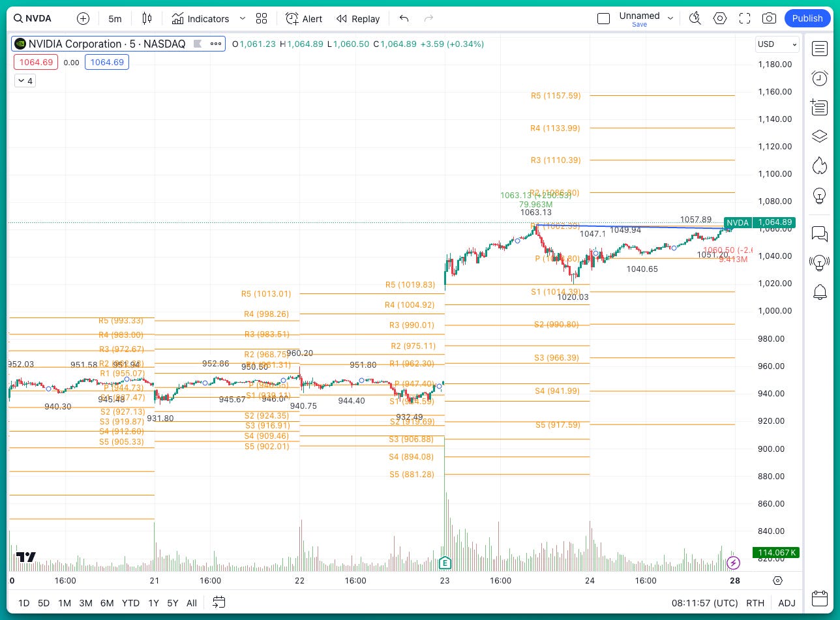Open notifications bell icon
Viewport: 840px width, 620px height.
pos(820,292)
